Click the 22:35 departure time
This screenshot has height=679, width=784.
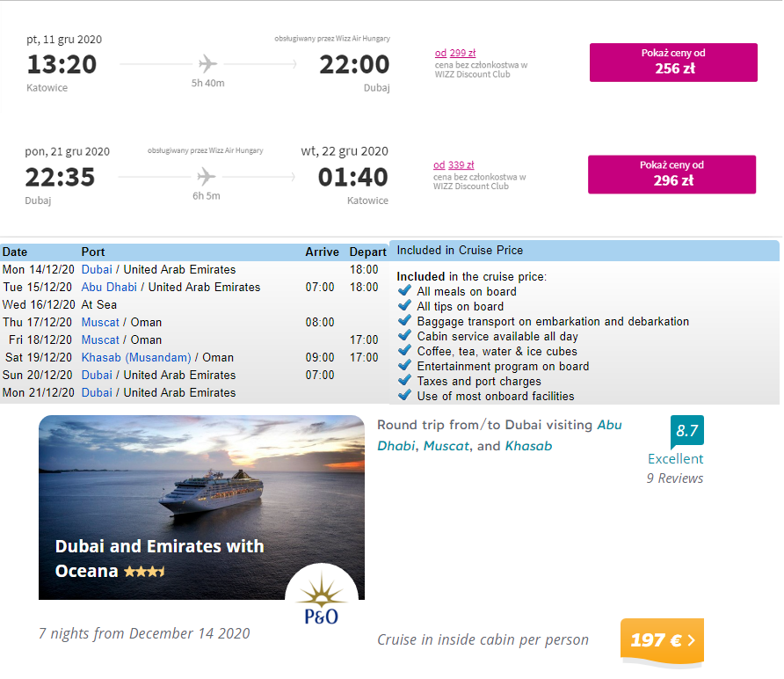coord(60,177)
